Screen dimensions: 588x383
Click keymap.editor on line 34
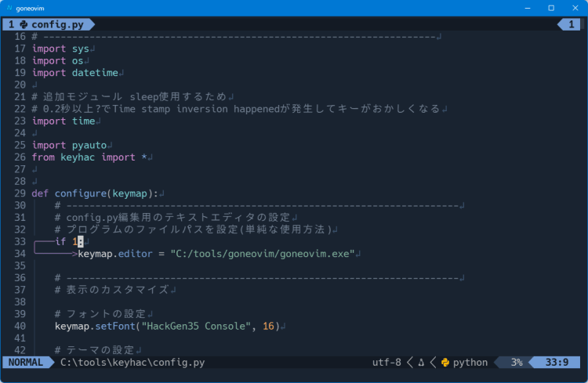point(115,254)
